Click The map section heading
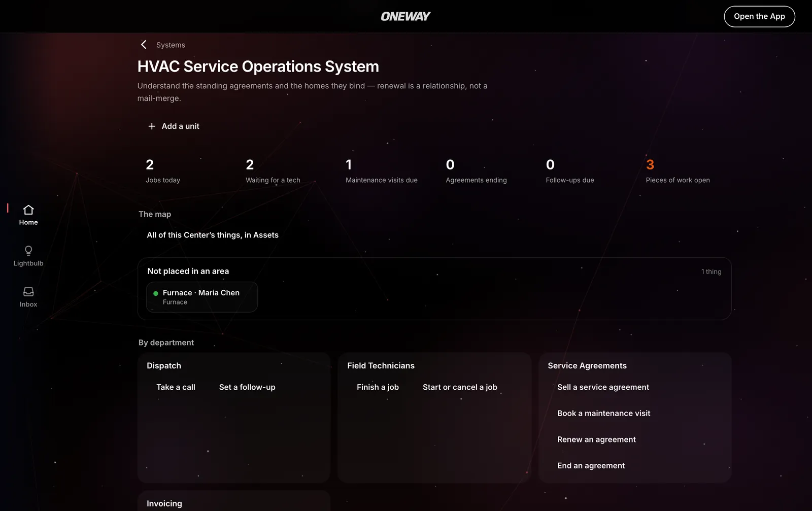Screen dimensions: 812x511 (x=155, y=214)
